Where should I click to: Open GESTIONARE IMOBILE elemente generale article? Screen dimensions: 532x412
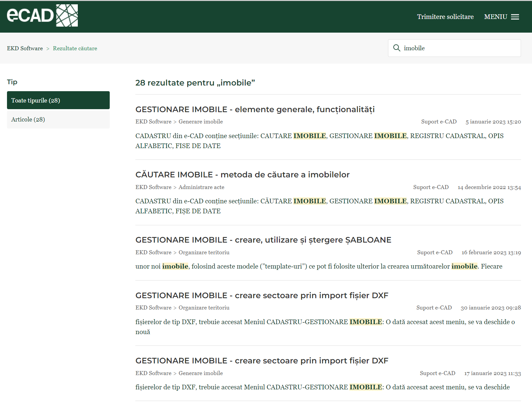click(x=255, y=109)
